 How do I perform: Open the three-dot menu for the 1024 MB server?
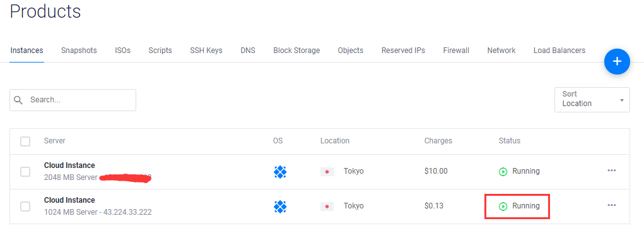[x=612, y=205]
